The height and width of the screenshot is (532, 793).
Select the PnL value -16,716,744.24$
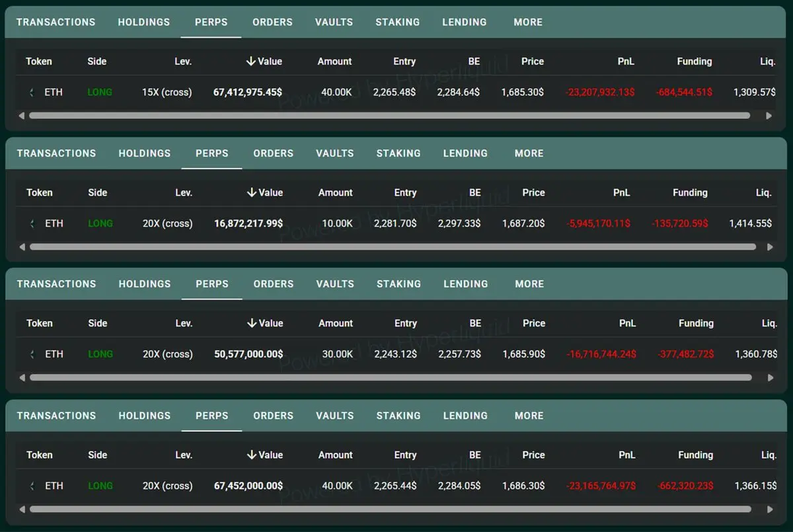tap(601, 354)
